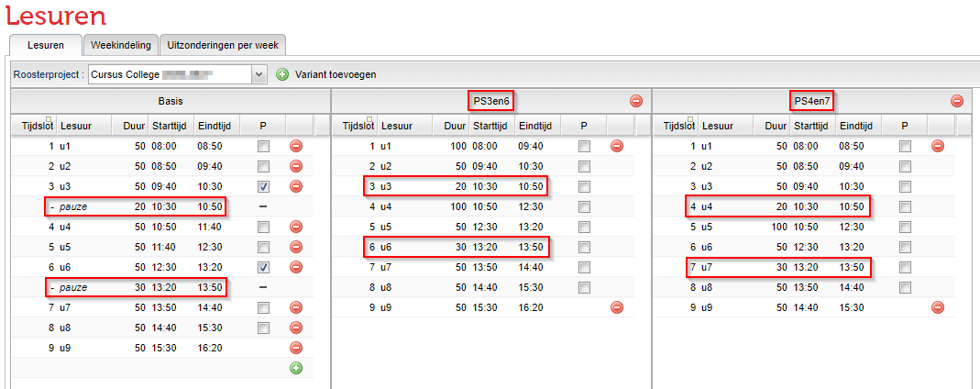Remove row u1 in the PS4en7 table
Image resolution: width=980 pixels, height=389 pixels.
(x=937, y=146)
